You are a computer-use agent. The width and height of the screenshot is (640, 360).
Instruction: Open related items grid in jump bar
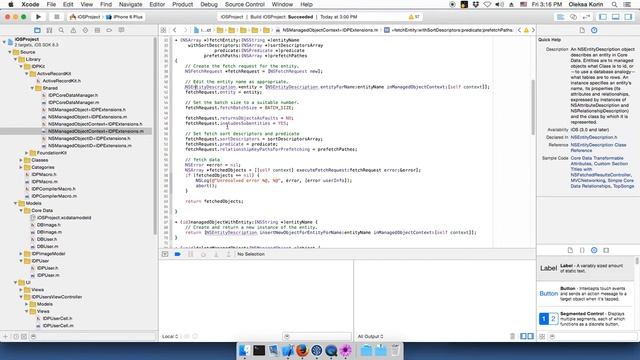pos(163,30)
